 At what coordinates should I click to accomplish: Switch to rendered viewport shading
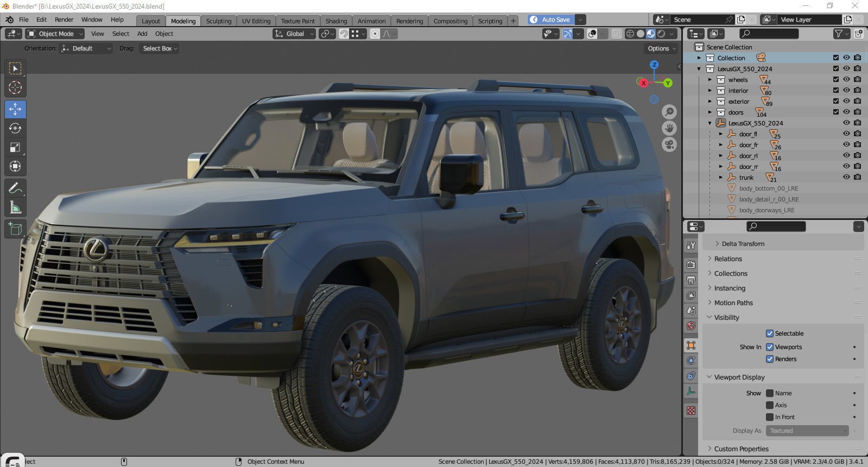point(661,34)
